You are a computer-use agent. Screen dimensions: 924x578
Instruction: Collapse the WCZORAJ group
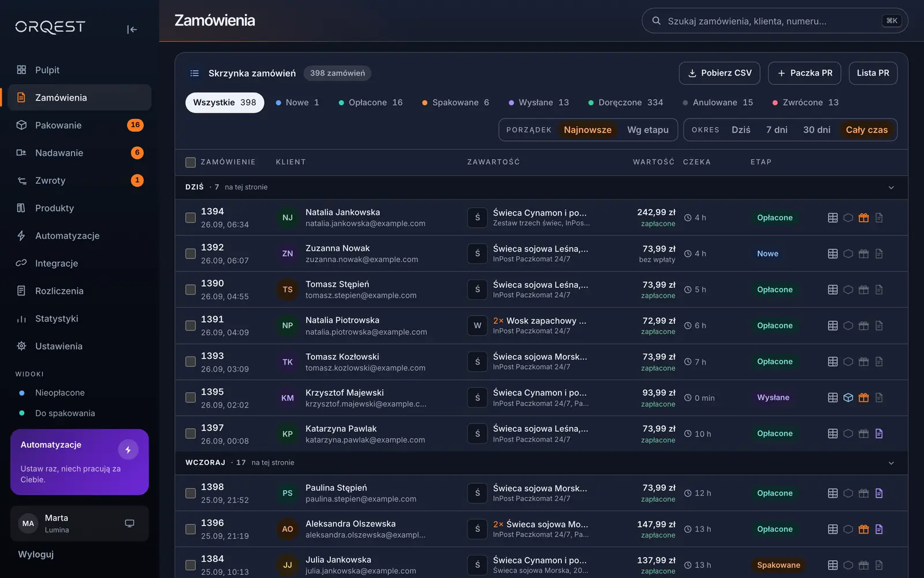[x=891, y=463]
